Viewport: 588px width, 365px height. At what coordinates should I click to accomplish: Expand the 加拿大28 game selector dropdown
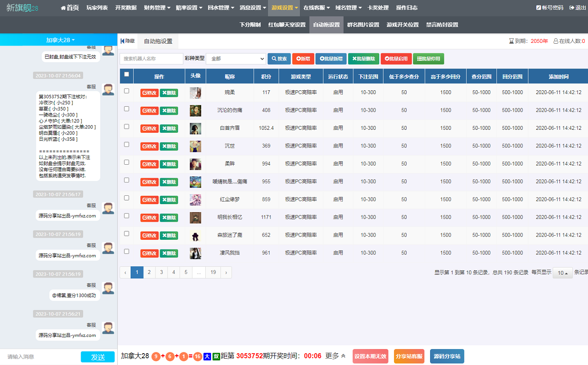pyautogui.click(x=60, y=40)
